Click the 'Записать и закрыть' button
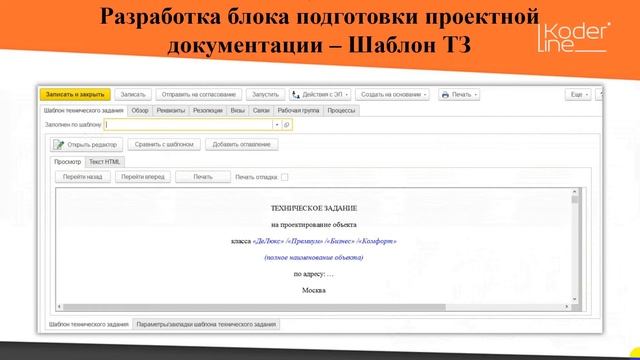Screen dimensions: 640x360 tap(75, 94)
